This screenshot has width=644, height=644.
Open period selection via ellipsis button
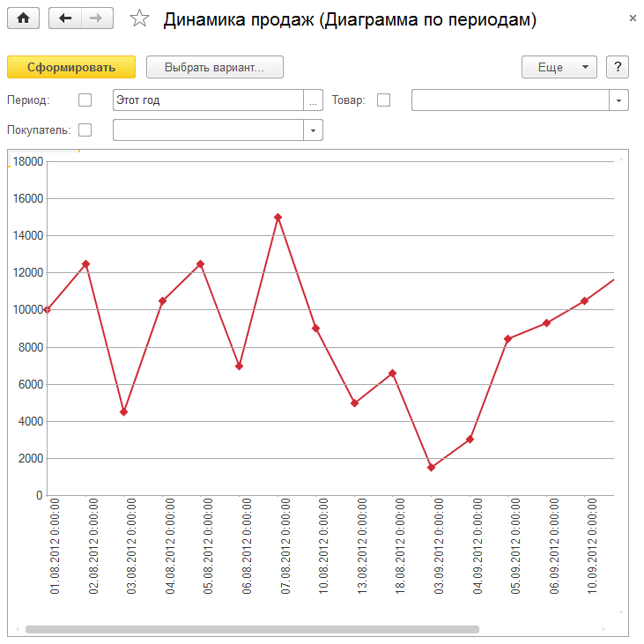pos(313,100)
